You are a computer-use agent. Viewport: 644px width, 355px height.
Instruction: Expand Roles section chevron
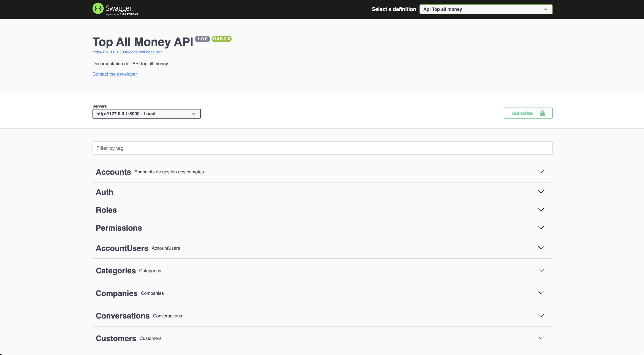[541, 210]
